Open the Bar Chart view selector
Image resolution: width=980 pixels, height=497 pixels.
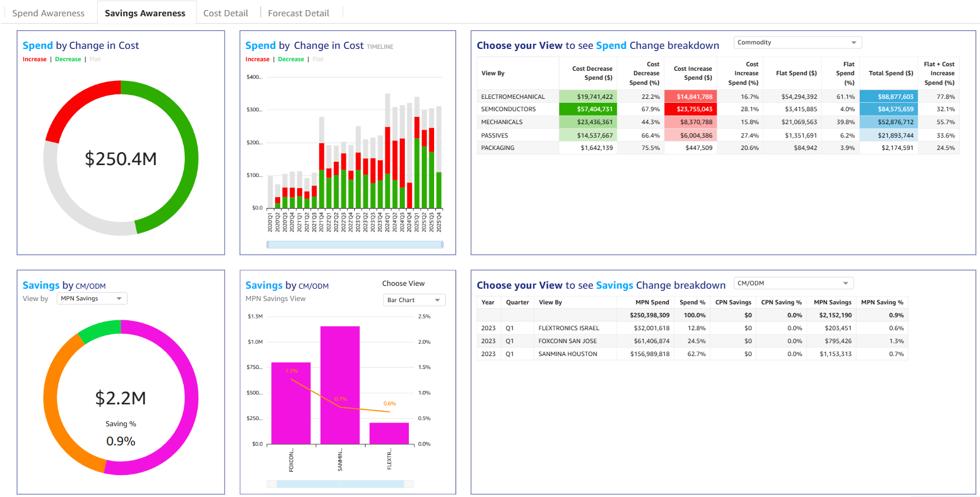414,300
